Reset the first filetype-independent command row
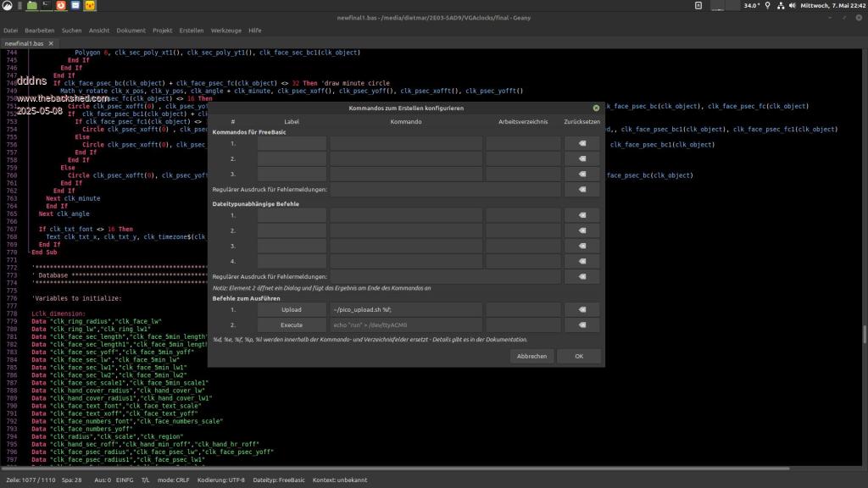 pos(582,215)
